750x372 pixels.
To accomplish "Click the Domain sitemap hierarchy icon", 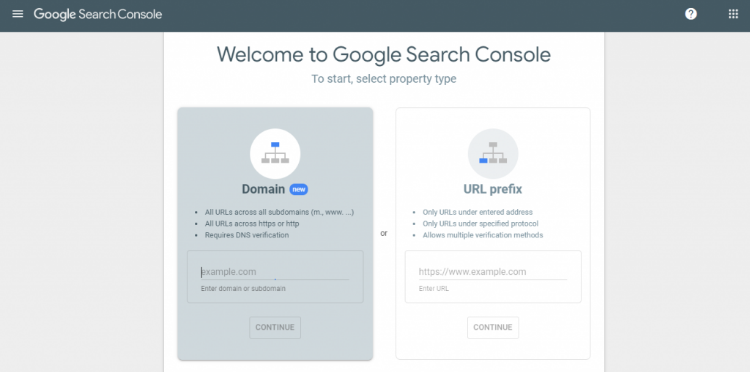I will (275, 153).
